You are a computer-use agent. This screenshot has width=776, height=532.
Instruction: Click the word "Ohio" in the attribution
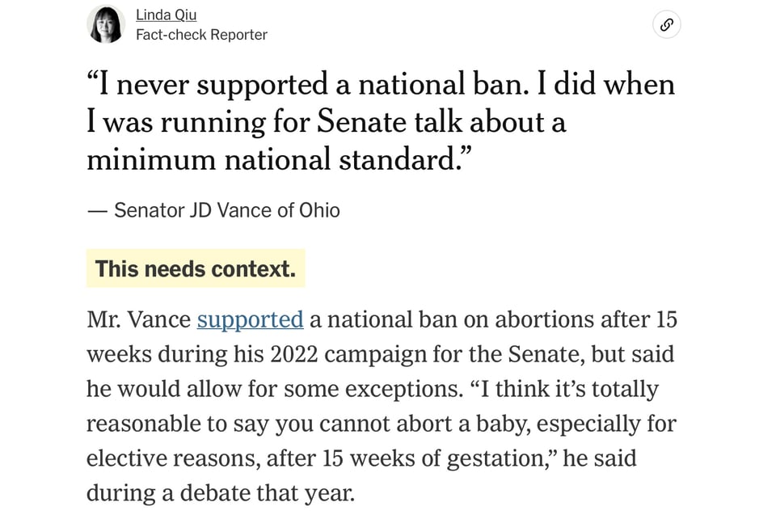320,210
